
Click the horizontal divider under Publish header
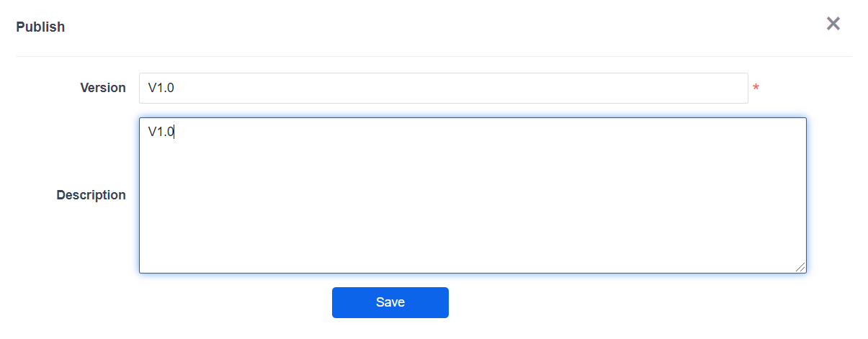[434, 56]
